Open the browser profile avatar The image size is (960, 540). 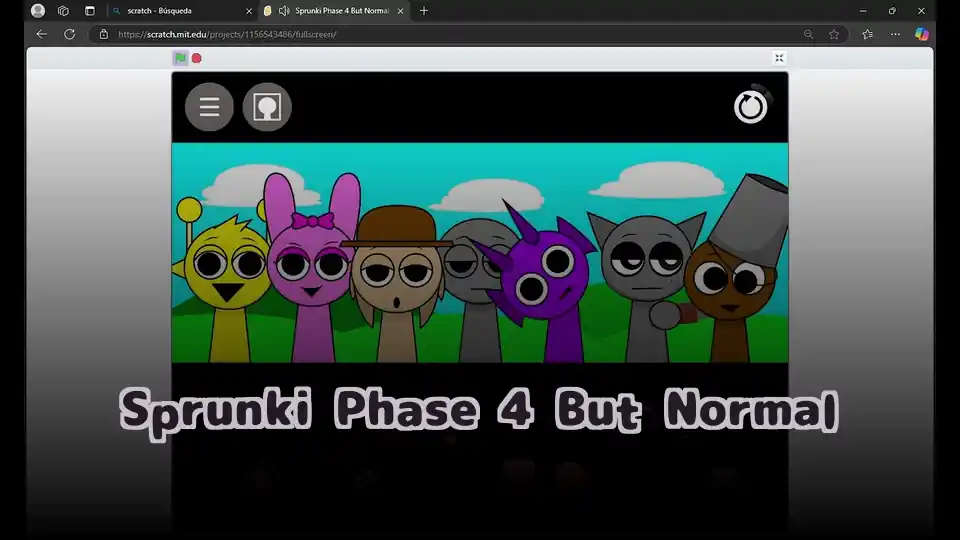point(38,11)
